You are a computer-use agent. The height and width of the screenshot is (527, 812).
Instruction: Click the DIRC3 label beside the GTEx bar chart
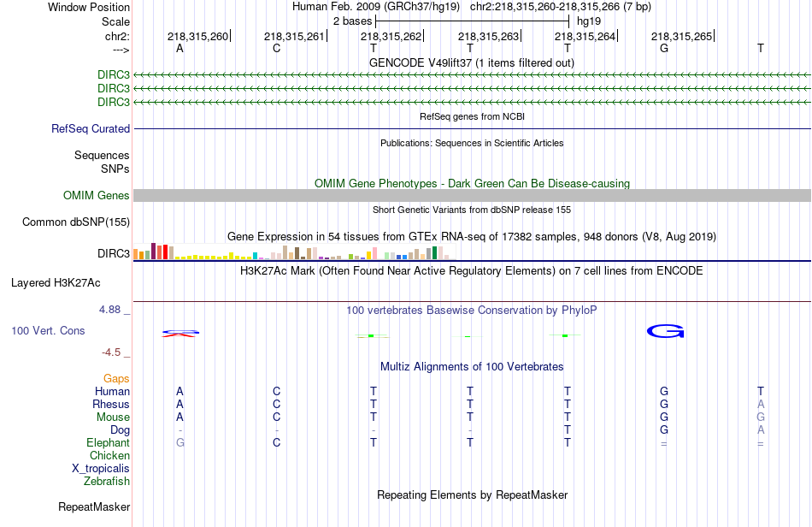(x=114, y=253)
